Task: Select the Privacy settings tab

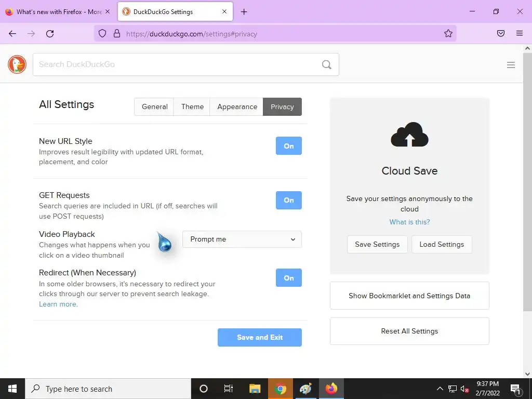Action: click(x=282, y=107)
